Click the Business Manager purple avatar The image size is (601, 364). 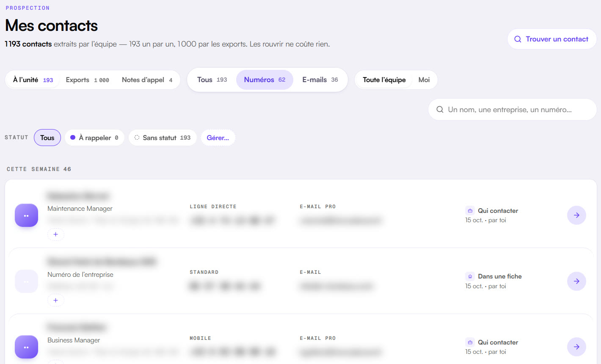point(26,347)
